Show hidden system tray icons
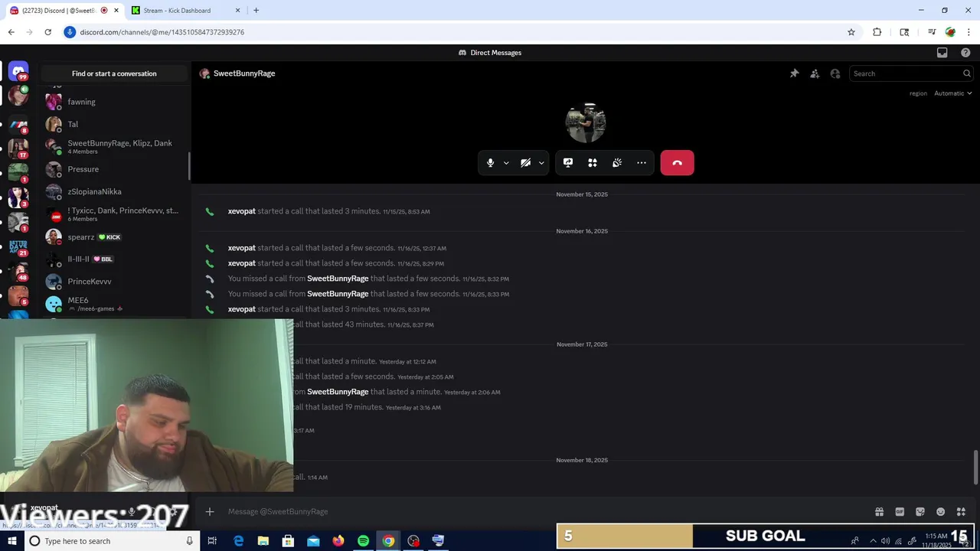The image size is (980, 551). pyautogui.click(x=873, y=541)
